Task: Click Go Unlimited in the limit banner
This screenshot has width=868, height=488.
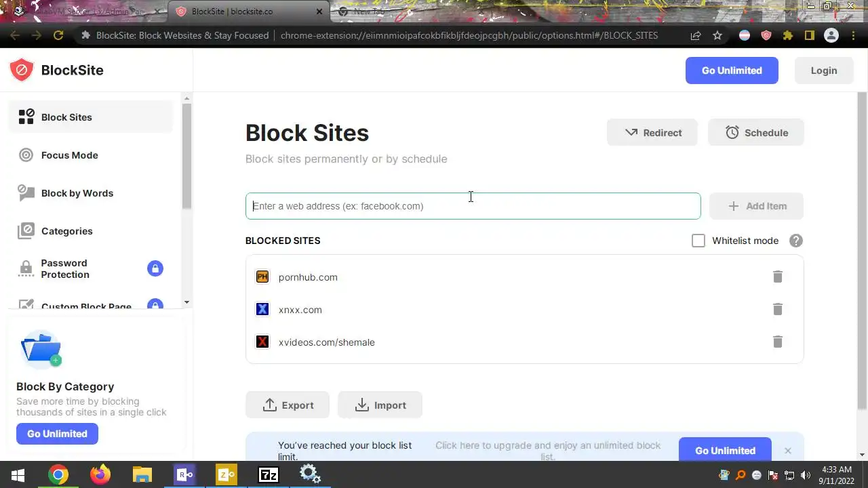Action: (725, 450)
